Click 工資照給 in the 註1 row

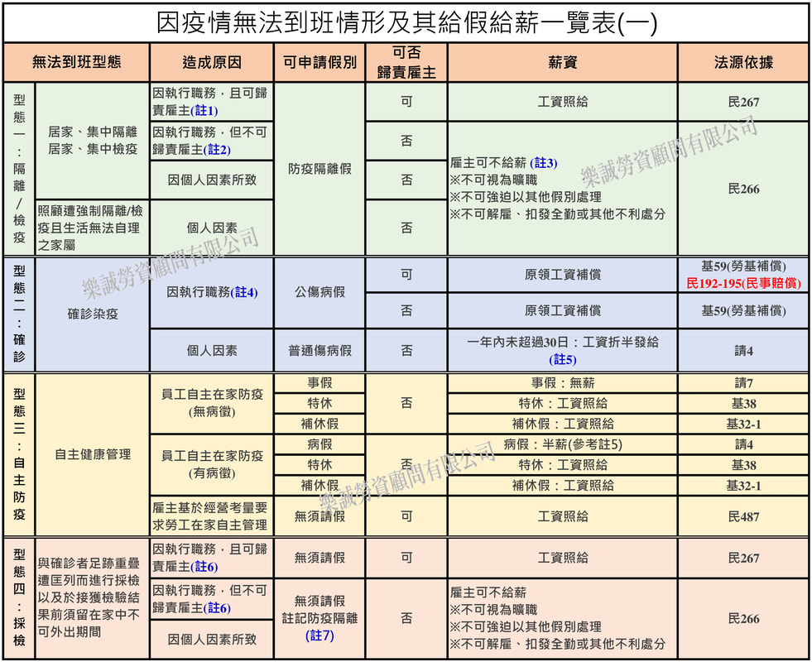tap(562, 102)
